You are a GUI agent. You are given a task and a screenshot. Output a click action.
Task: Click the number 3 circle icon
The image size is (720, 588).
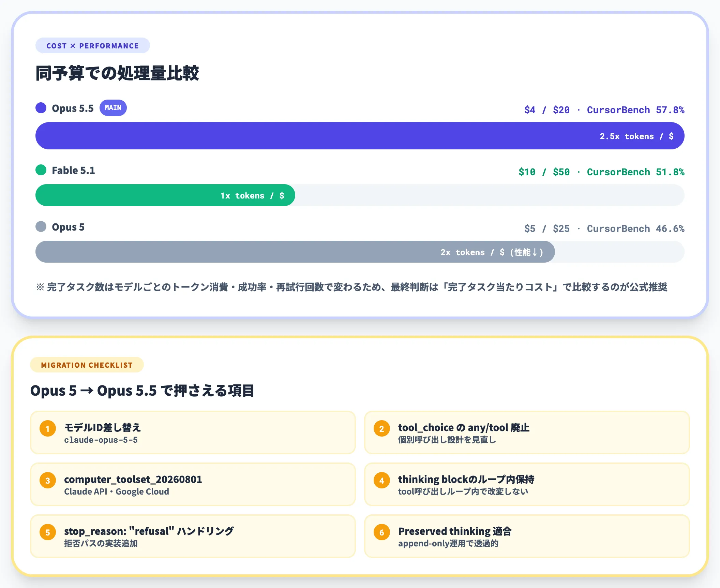pyautogui.click(x=48, y=481)
